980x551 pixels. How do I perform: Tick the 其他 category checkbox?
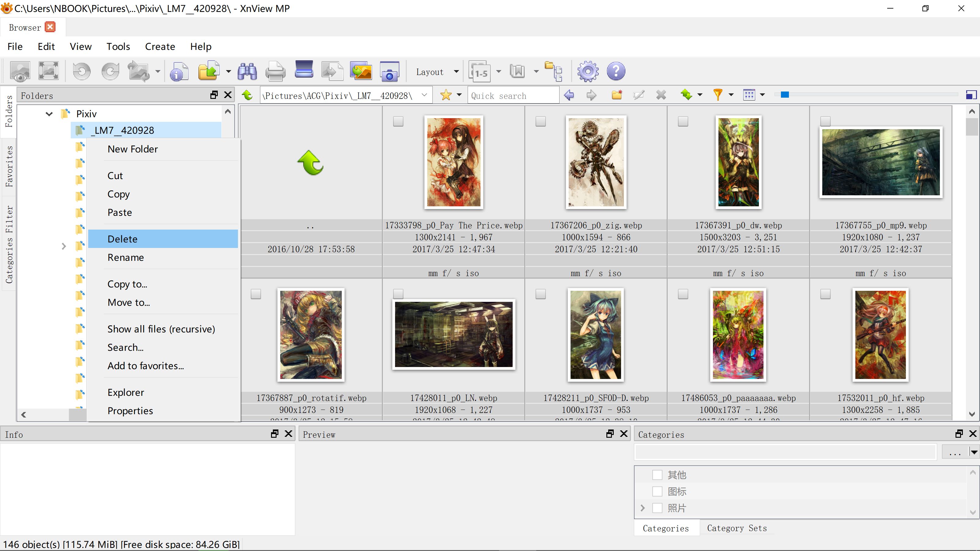[657, 474]
